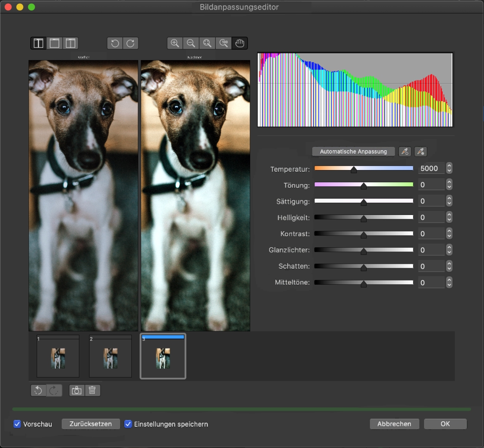Disable the Vorschau checkbox
Image resolution: width=484 pixels, height=448 pixels.
[17, 424]
